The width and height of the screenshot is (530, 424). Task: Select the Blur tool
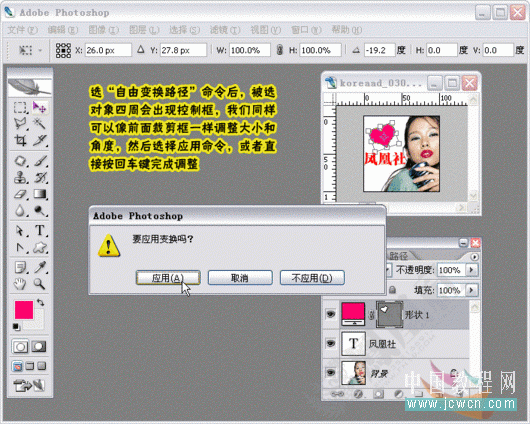point(20,211)
